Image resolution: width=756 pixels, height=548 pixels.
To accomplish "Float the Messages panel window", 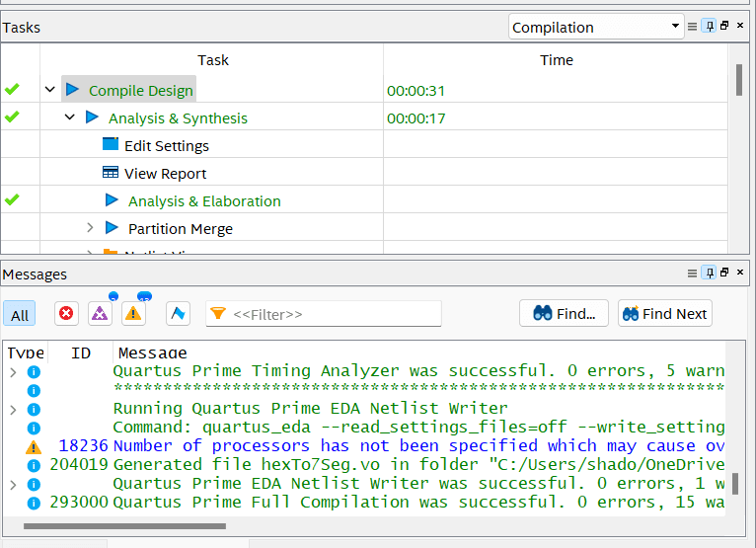I will point(724,273).
